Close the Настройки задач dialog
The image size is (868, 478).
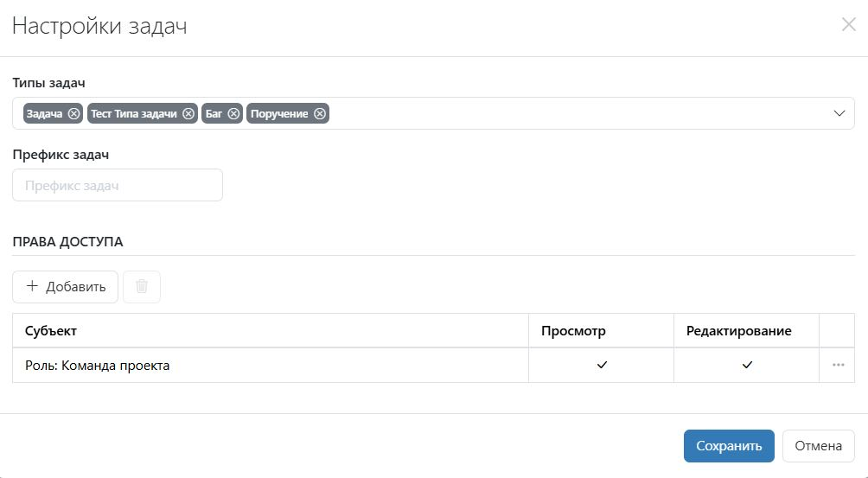(x=848, y=25)
